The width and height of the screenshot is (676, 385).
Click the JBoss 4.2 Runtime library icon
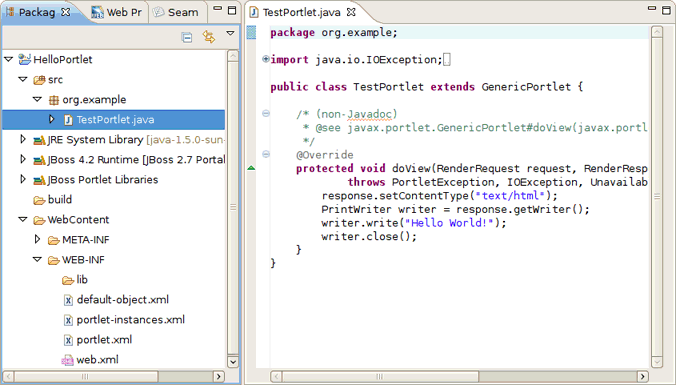click(x=39, y=160)
